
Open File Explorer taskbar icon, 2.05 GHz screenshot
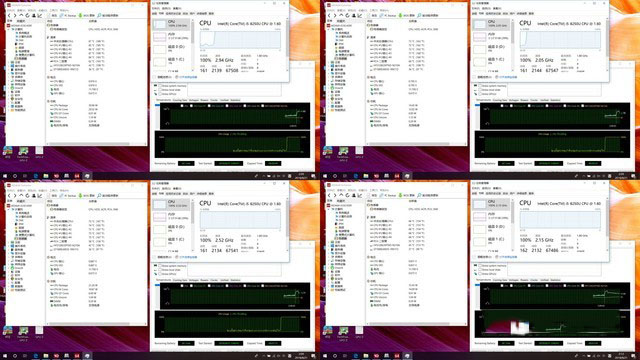(x=366, y=176)
